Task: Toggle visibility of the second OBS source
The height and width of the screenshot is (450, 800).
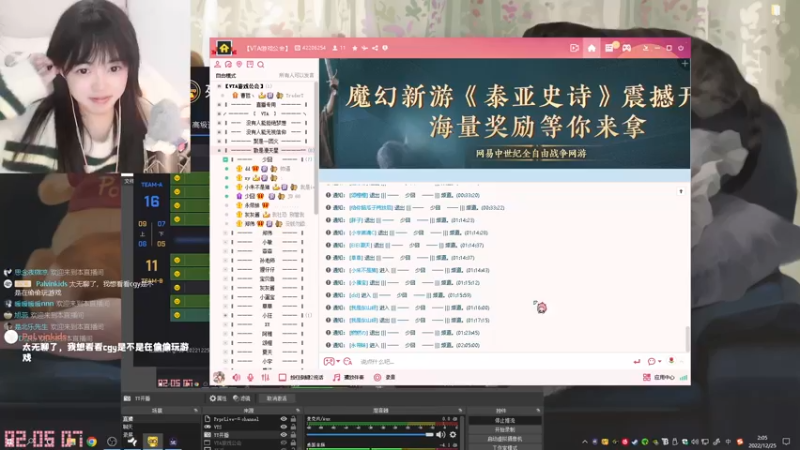Action: tap(284, 427)
